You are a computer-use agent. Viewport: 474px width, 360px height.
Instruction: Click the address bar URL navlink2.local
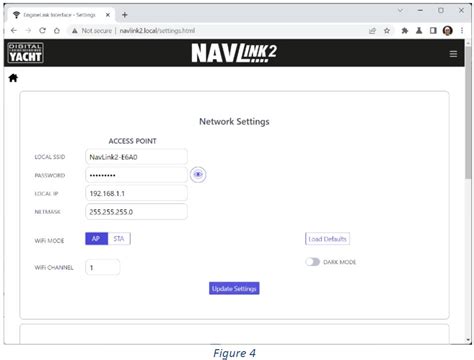pos(157,31)
